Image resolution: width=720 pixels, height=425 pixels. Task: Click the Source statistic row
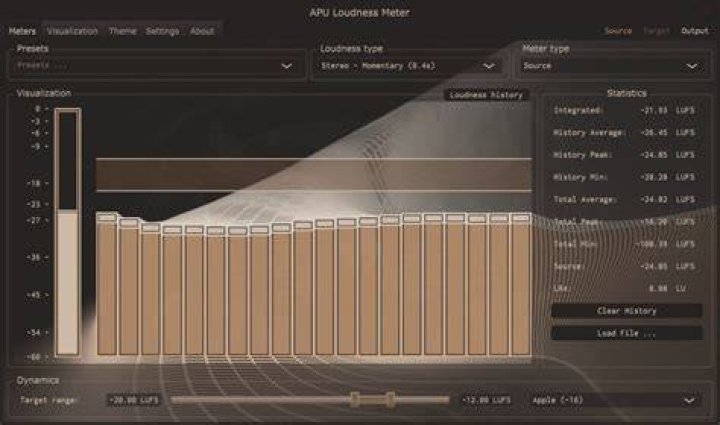(x=624, y=266)
